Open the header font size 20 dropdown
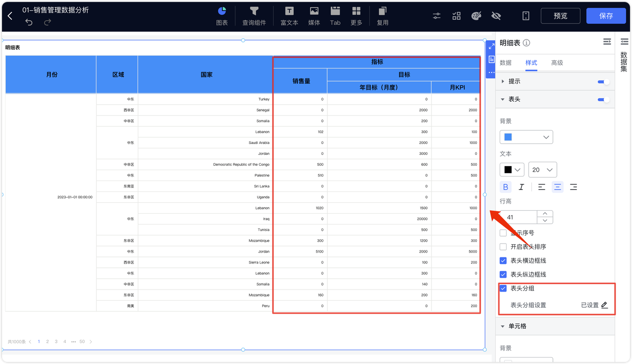 (543, 170)
